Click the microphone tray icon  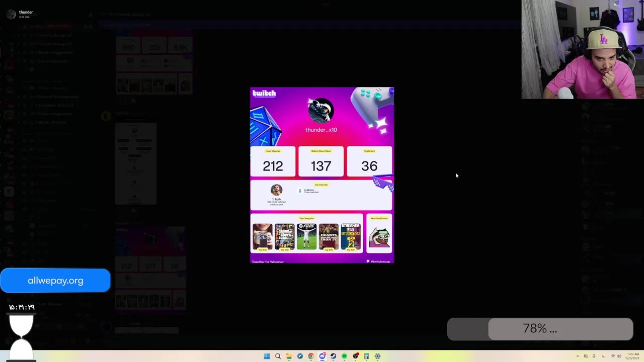(x=594, y=356)
